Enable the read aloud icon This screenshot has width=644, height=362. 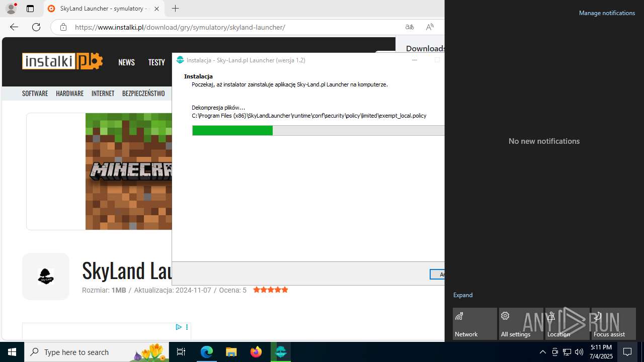430,27
